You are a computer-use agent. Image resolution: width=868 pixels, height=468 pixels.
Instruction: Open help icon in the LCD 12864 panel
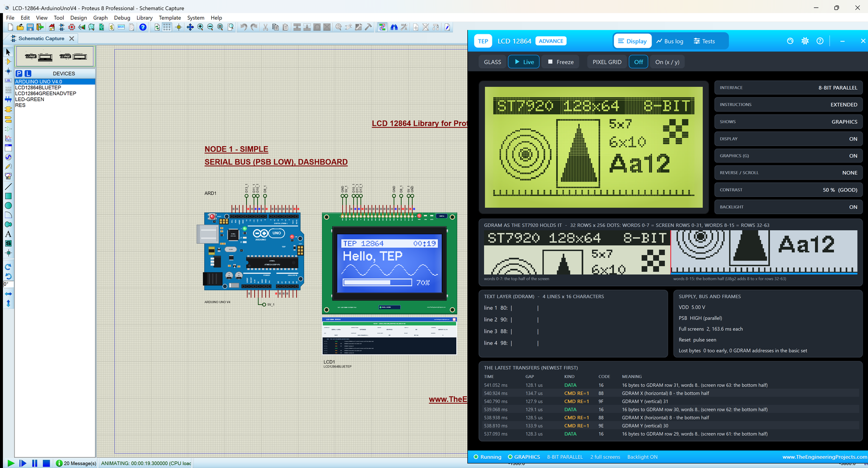[820, 41]
